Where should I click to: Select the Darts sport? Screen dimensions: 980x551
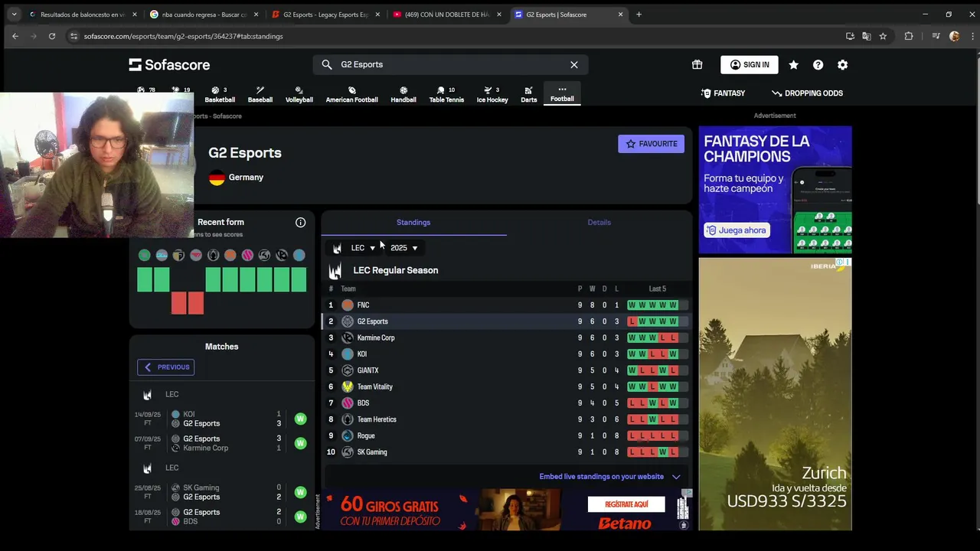[529, 94]
